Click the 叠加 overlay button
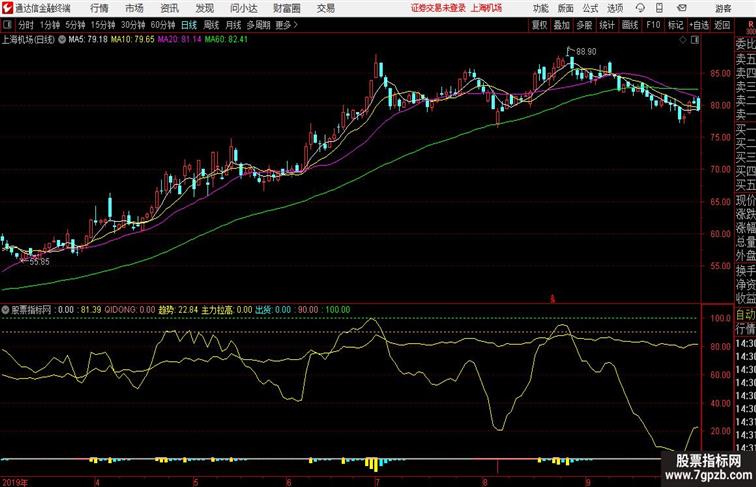This screenshot has height=487, width=756. (562, 25)
